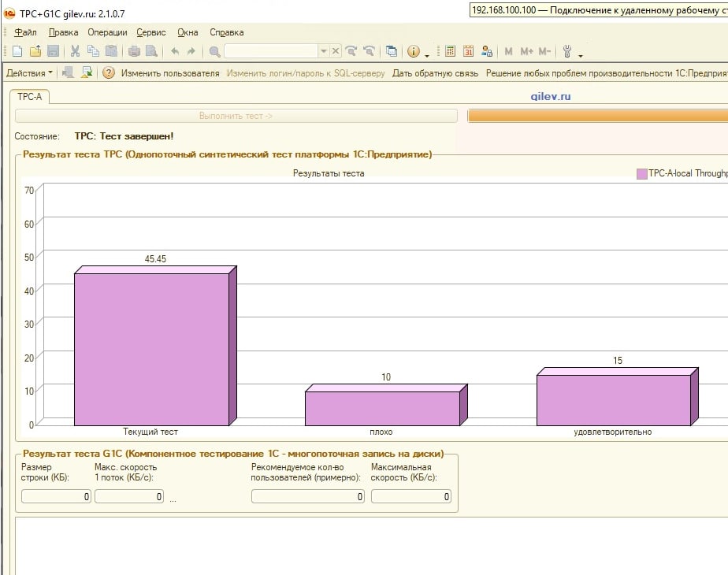Click Изменить пользователя button
The height and width of the screenshot is (575, 728).
tap(170, 73)
